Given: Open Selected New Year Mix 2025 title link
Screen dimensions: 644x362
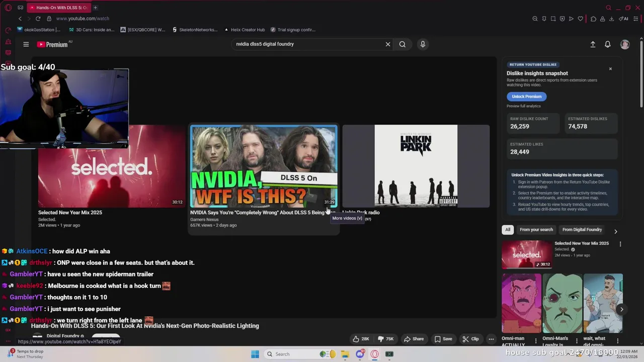Looking at the screenshot, I should tap(70, 213).
